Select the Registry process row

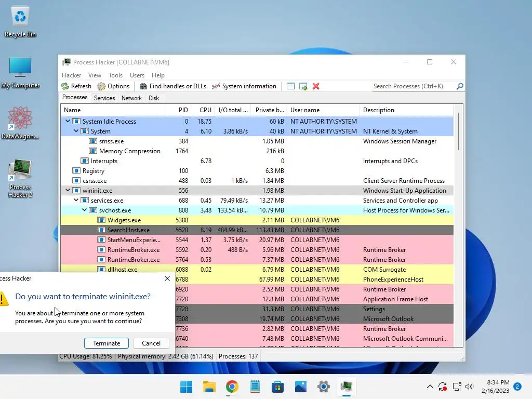tap(257, 170)
